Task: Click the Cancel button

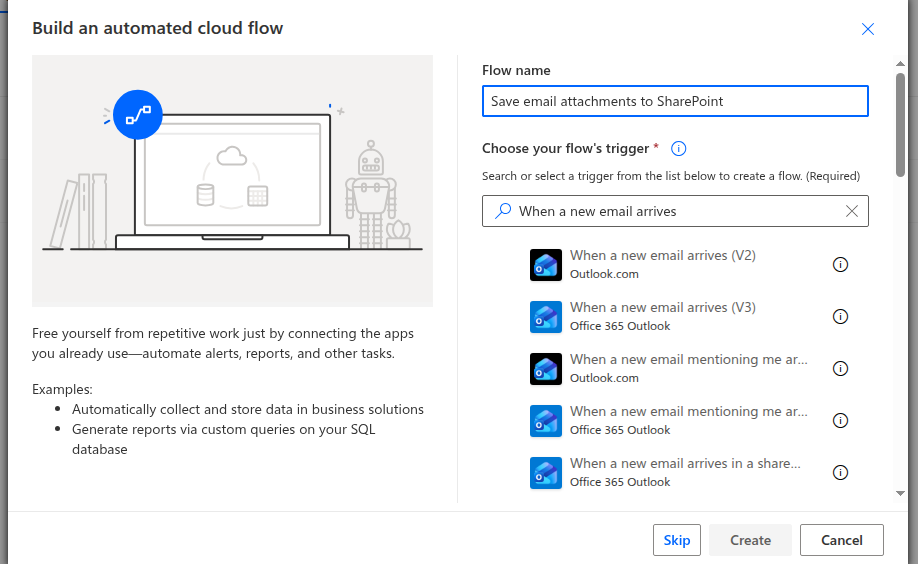Action: [841, 540]
